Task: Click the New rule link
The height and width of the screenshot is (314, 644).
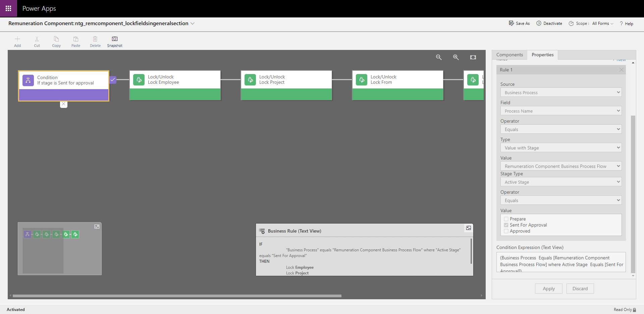Action: pos(619,60)
